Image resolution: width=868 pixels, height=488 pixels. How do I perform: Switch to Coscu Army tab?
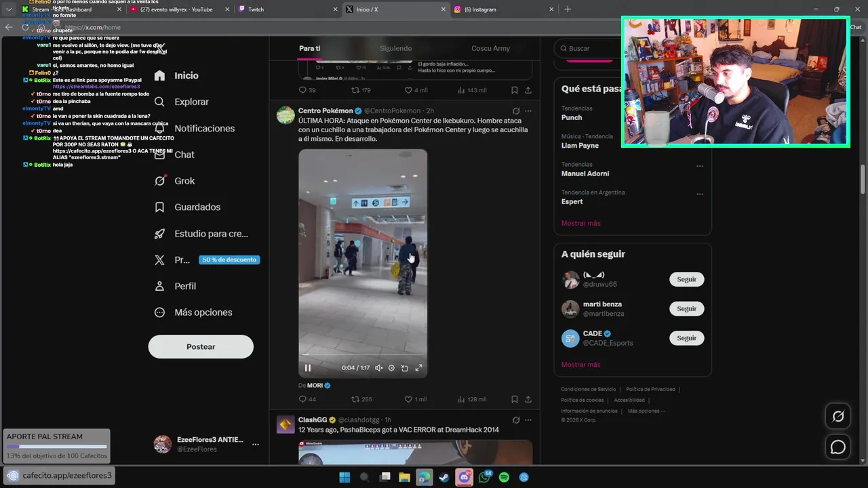click(490, 48)
